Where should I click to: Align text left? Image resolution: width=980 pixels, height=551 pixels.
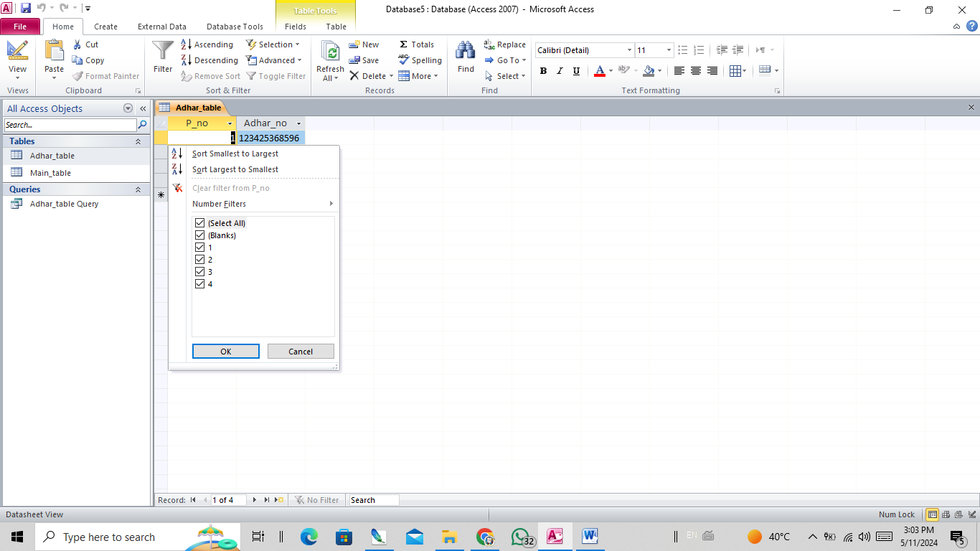(679, 71)
